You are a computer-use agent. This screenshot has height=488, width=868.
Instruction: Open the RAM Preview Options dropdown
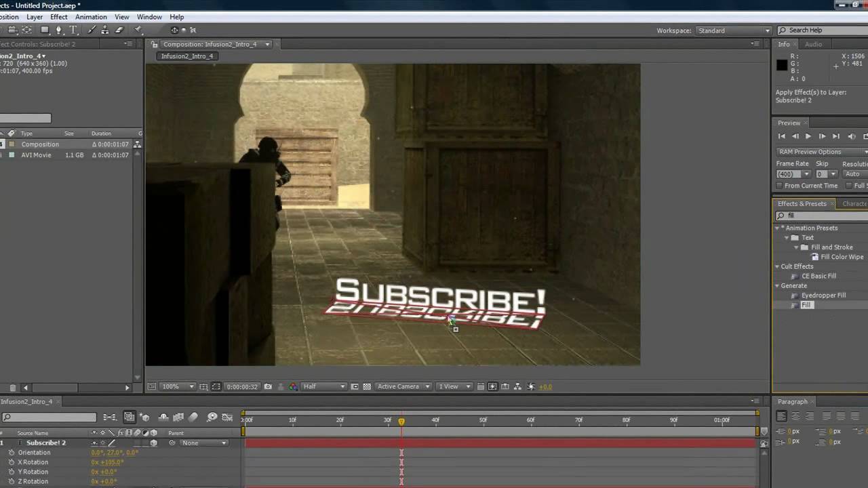point(822,152)
